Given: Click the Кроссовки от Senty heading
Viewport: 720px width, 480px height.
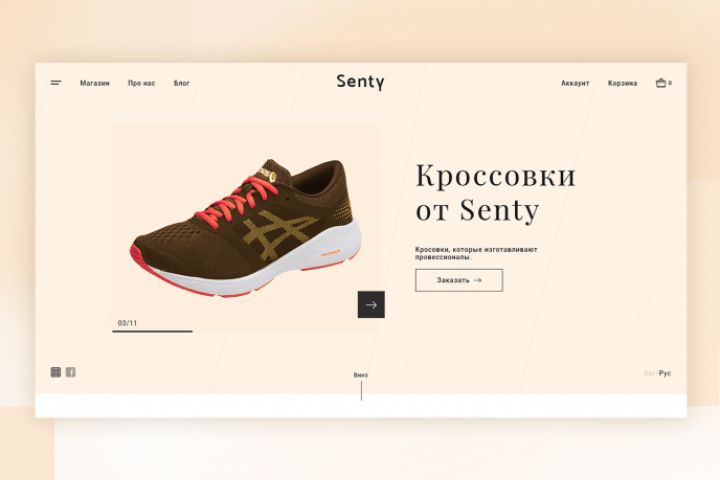Looking at the screenshot, I should click(x=495, y=192).
